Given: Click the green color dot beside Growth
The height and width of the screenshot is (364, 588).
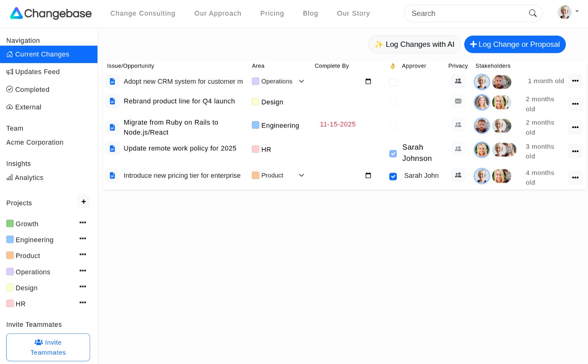Looking at the screenshot, I should point(10,223).
